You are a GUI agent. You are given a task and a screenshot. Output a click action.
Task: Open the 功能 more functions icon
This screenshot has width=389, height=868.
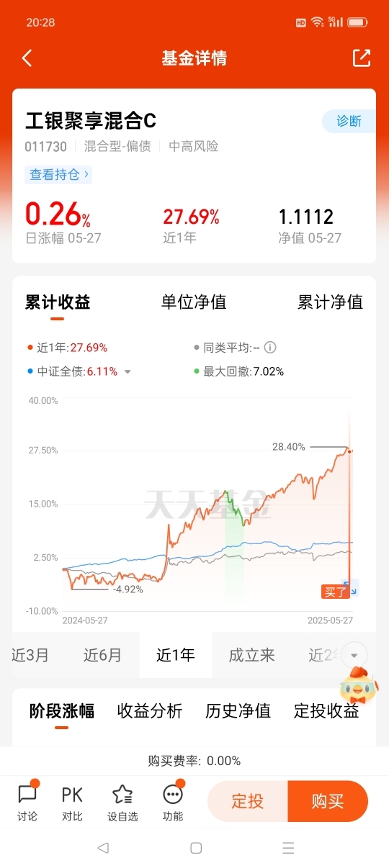(173, 801)
